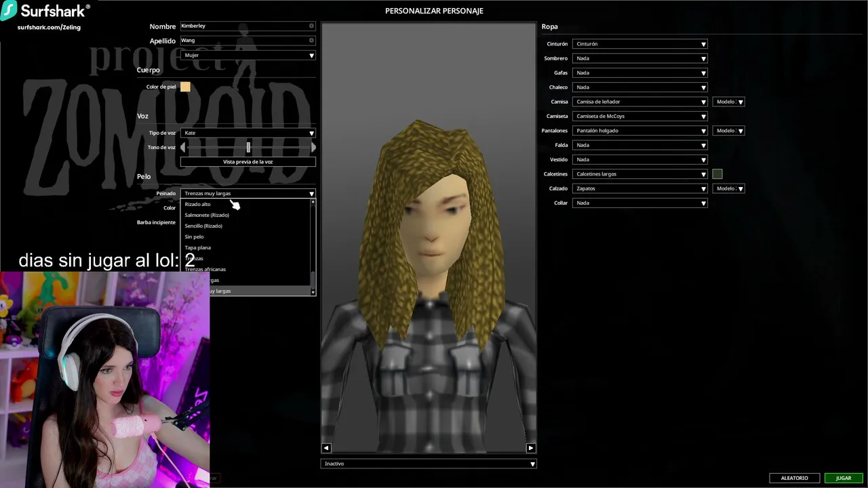
Task: Rotate the character preview right
Action: tap(530, 448)
